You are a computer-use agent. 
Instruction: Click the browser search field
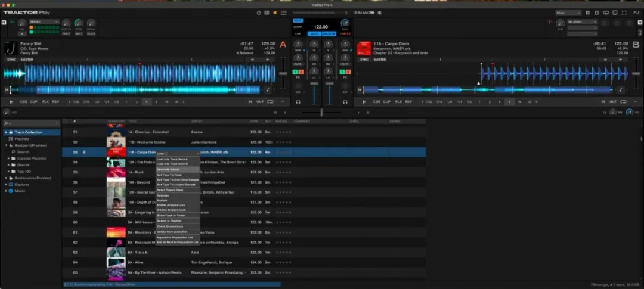click(32, 123)
